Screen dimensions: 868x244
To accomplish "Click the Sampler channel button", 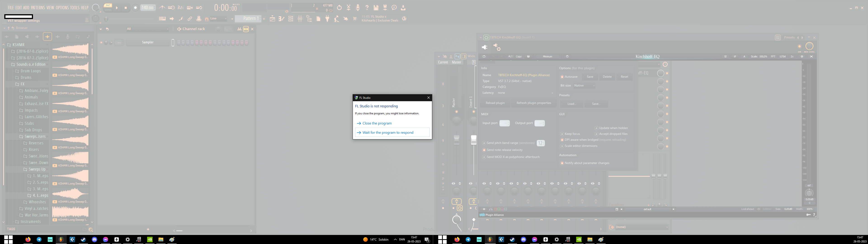I will (x=148, y=42).
